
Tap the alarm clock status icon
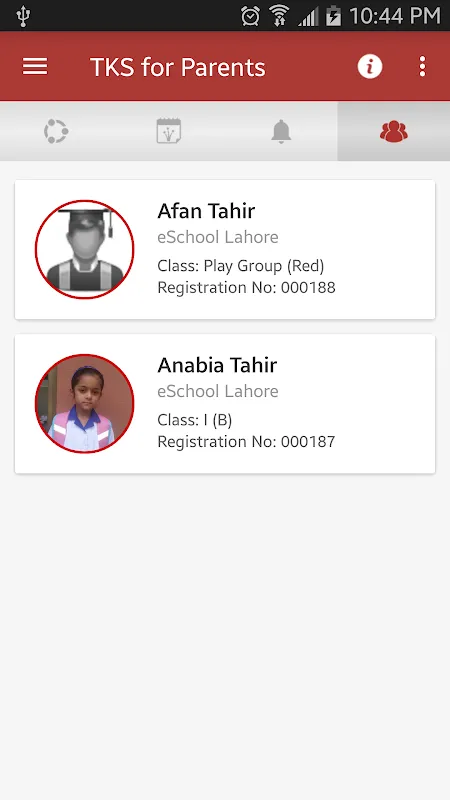pos(251,16)
